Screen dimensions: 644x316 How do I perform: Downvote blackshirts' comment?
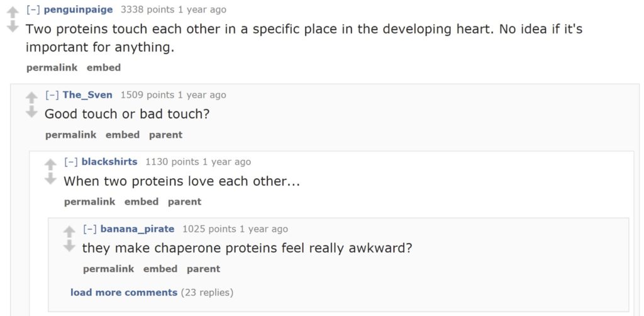click(x=50, y=178)
